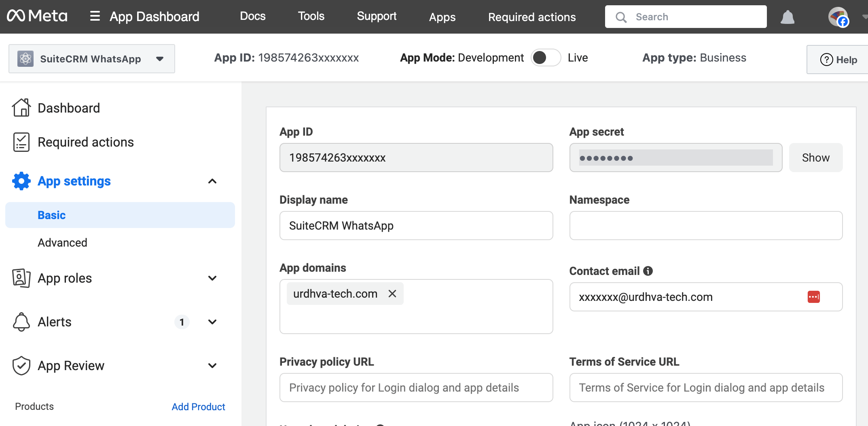Click the red icon in Contact email field
The width and height of the screenshot is (868, 426).
point(814,297)
